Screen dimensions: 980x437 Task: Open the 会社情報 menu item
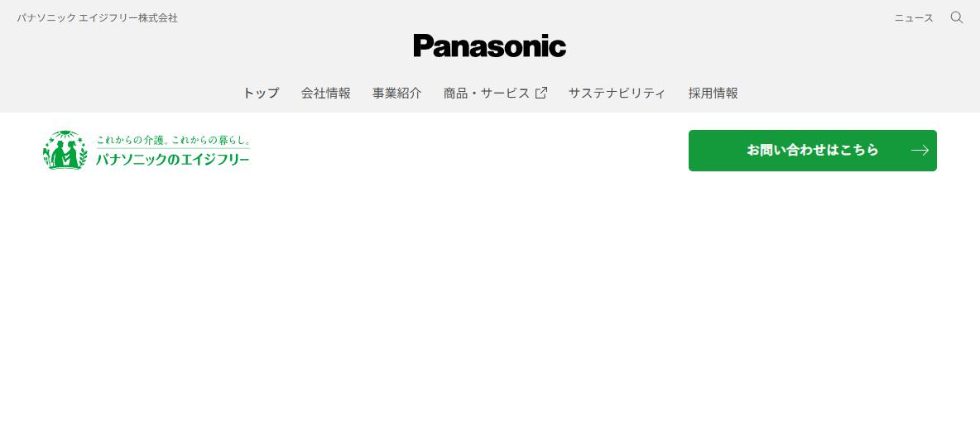click(x=325, y=94)
